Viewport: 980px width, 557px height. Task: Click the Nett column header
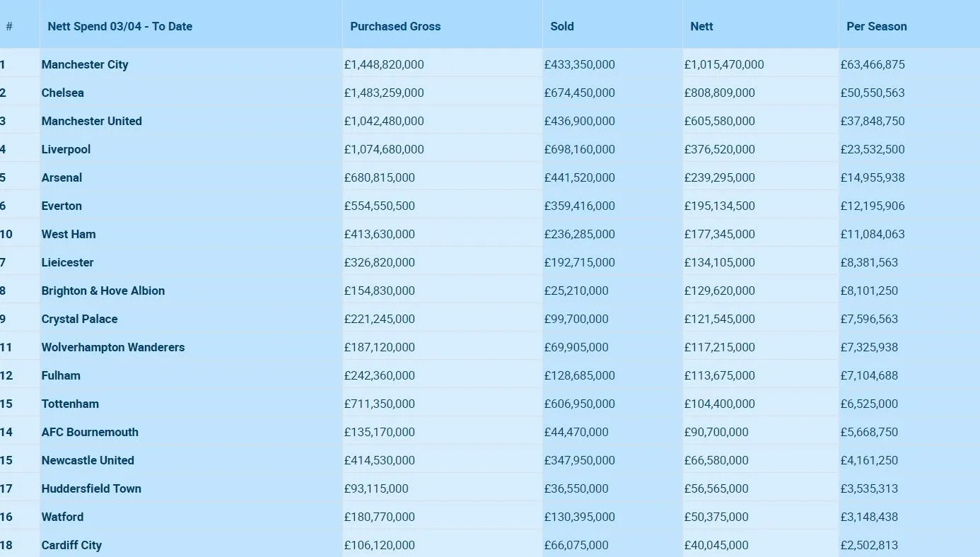tap(701, 26)
